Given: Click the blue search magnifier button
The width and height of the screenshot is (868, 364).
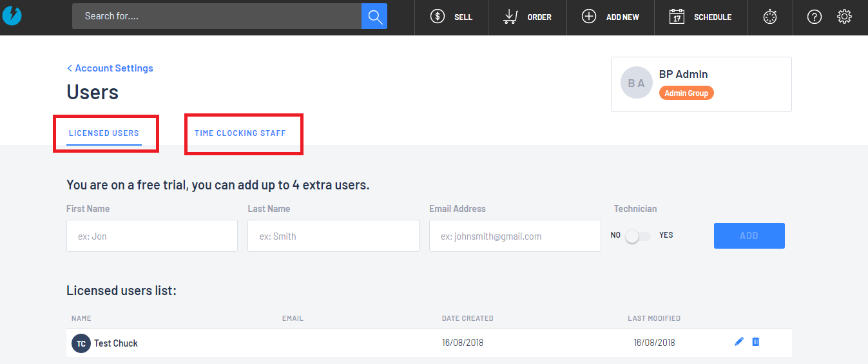Looking at the screenshot, I should [x=374, y=16].
